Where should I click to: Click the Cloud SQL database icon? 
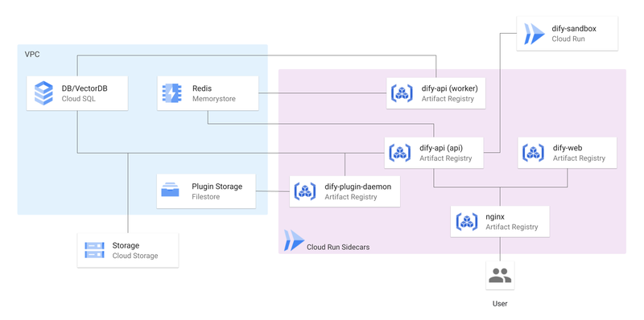point(43,93)
